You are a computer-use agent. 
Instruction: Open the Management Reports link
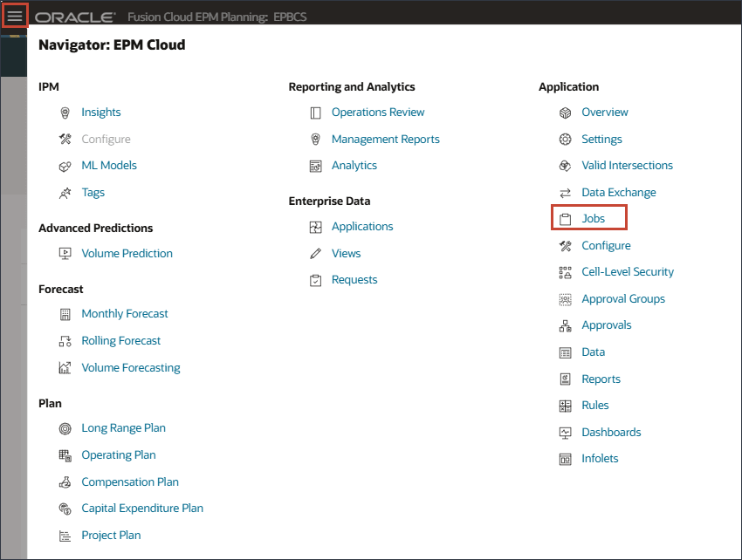click(385, 139)
